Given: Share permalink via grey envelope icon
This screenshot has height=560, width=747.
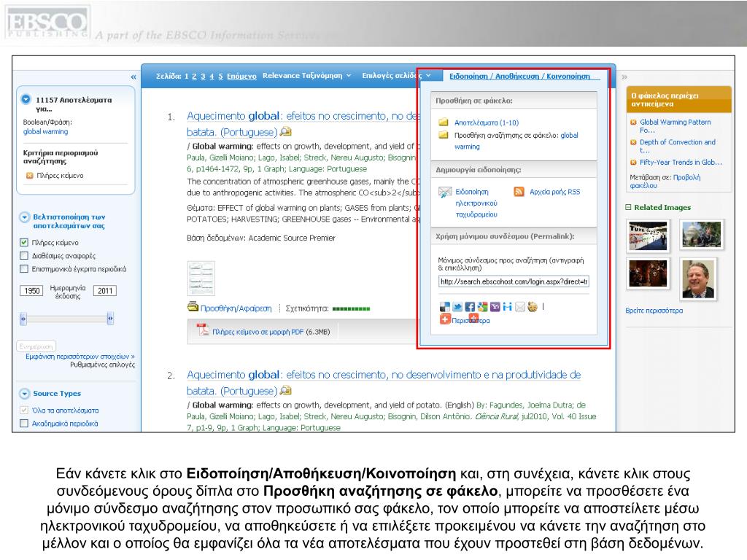Looking at the screenshot, I should (x=520, y=307).
